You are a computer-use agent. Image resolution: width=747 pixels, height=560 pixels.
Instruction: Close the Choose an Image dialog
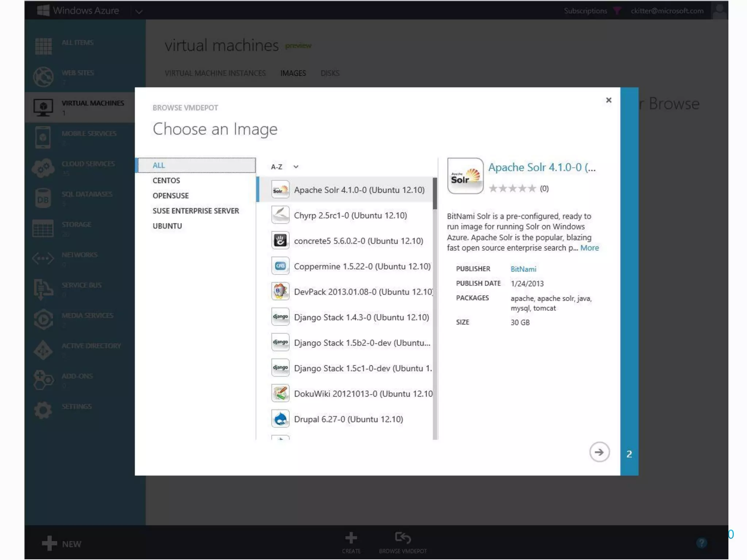click(608, 100)
